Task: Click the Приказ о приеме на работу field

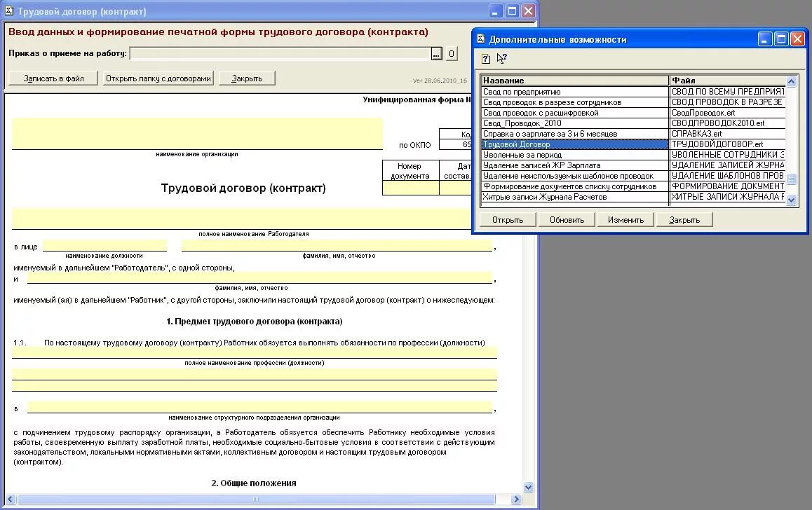Action: coord(280,53)
